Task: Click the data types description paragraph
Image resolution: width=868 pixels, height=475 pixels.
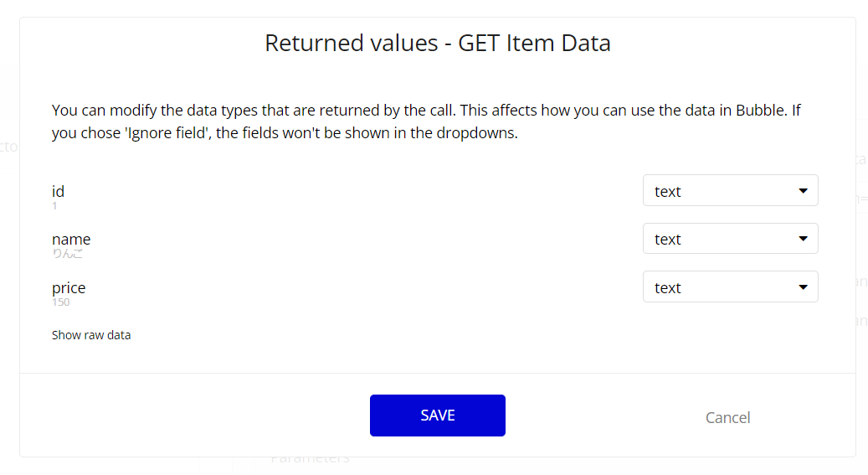Action: click(x=427, y=121)
